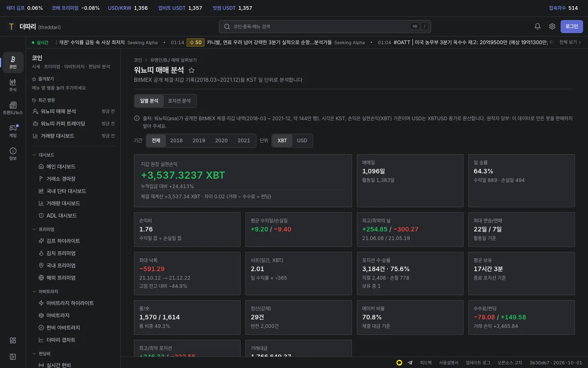The width and height of the screenshot is (588, 368).
Task: Click the 빗썸 USDT 1,357 ticker
Action: pos(232,8)
